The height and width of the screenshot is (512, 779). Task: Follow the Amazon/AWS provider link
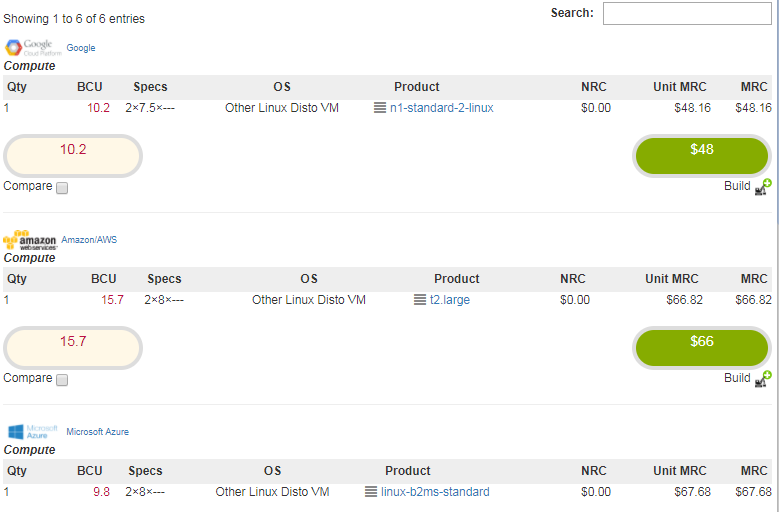89,240
